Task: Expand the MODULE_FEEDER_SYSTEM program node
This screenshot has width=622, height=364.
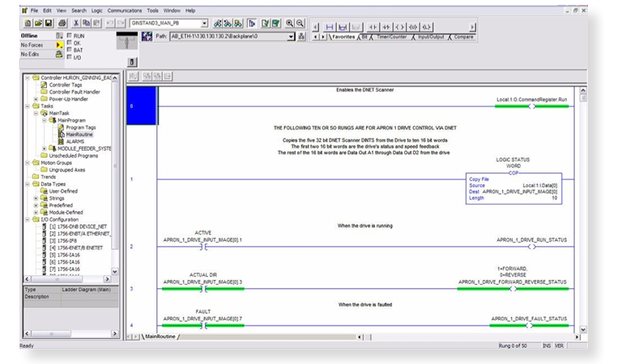Action: 44,149
